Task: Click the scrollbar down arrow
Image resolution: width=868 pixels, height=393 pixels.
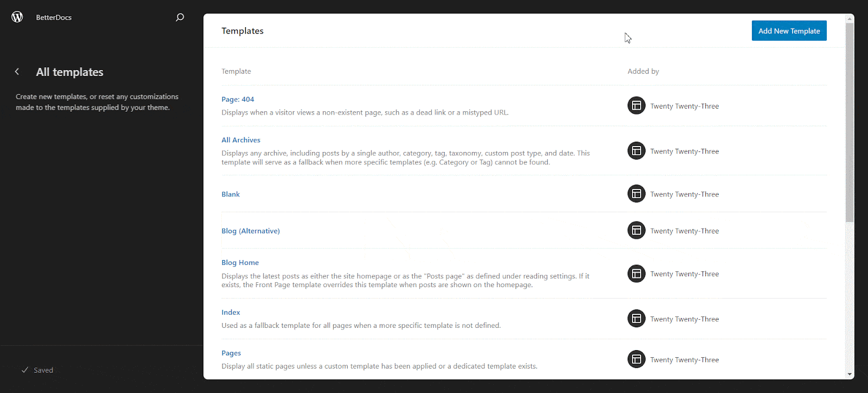Action: coord(848,374)
